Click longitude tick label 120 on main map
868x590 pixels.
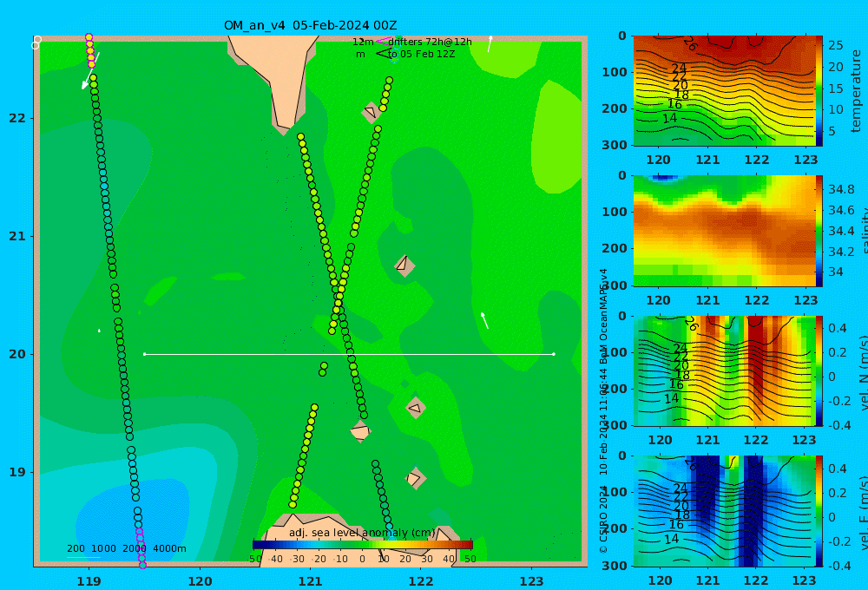coord(200,581)
